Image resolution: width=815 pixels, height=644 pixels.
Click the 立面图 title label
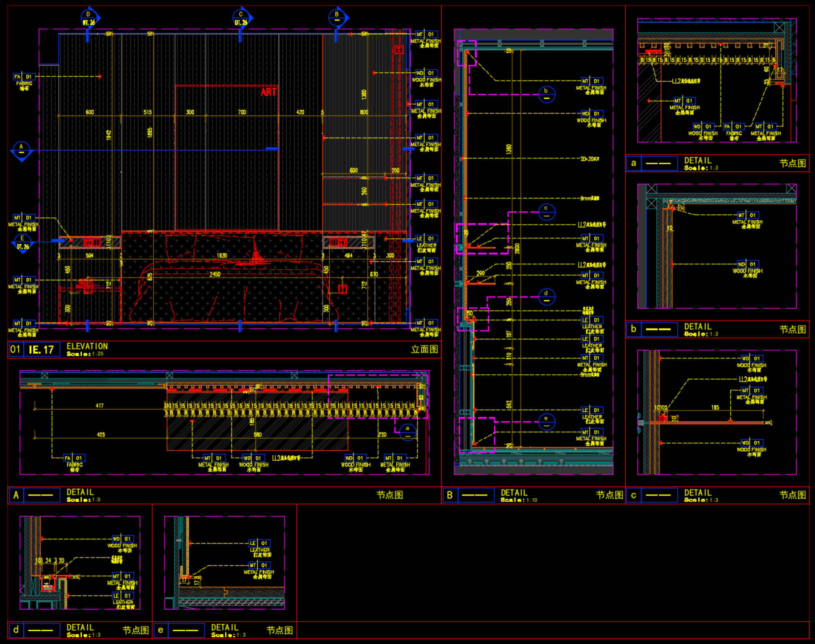[425, 349]
